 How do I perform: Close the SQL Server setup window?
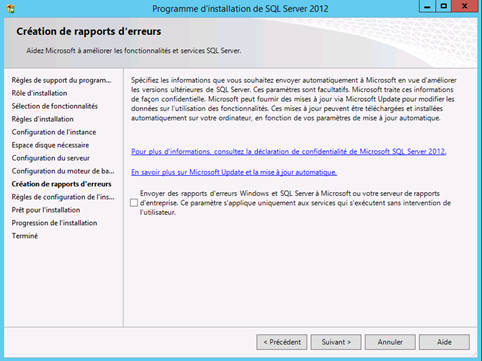[465, 6]
